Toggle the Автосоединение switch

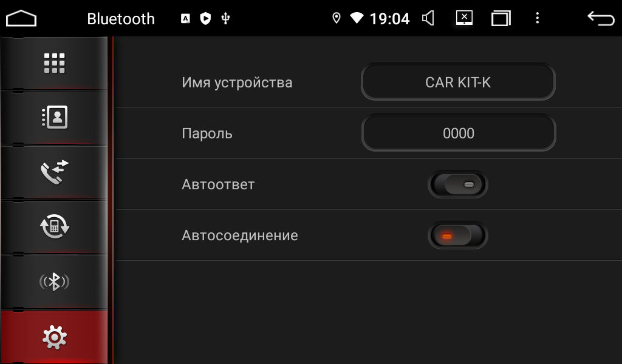click(x=458, y=235)
